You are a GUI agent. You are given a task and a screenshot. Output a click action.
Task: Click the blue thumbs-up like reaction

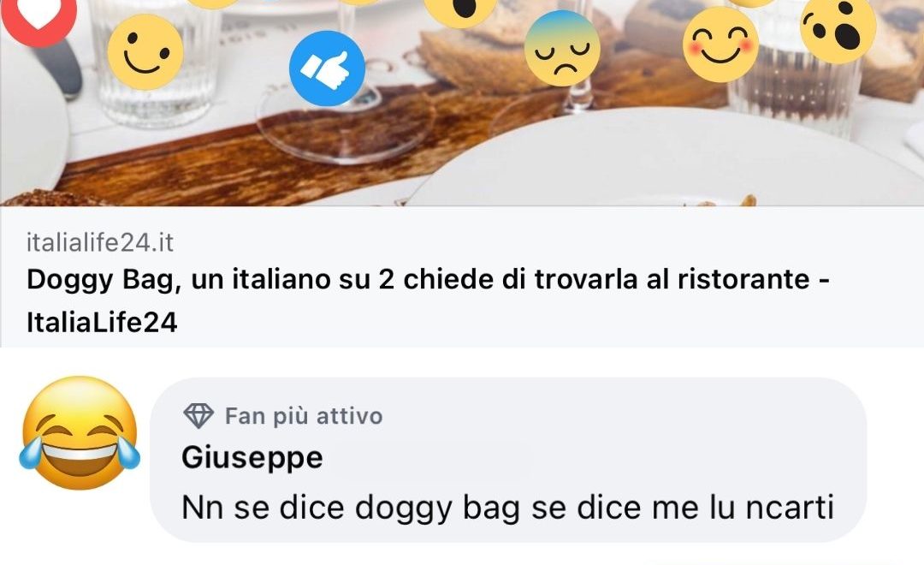point(327,68)
